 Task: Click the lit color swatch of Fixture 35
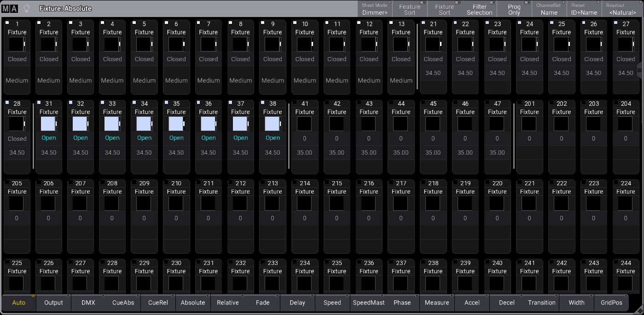[175, 124]
